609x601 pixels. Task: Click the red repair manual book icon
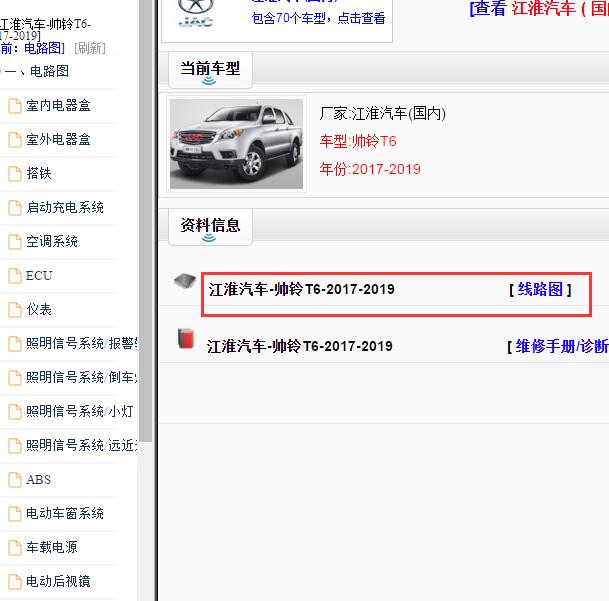186,338
